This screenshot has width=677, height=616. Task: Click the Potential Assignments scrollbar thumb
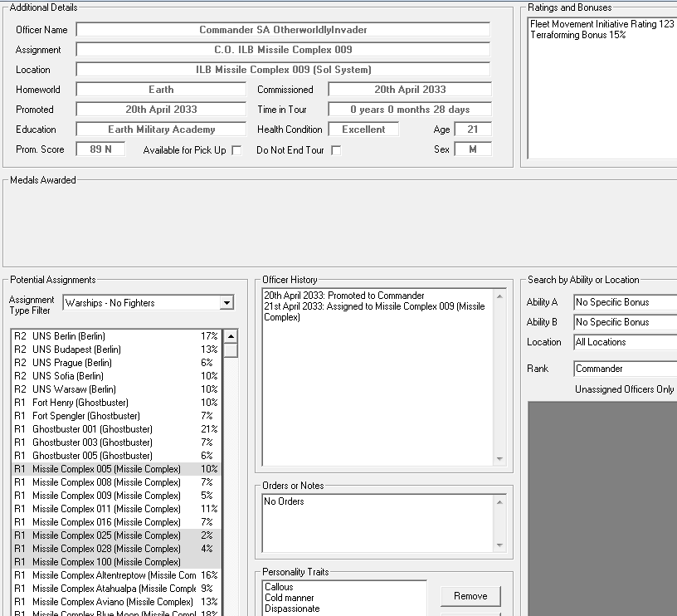(231, 350)
